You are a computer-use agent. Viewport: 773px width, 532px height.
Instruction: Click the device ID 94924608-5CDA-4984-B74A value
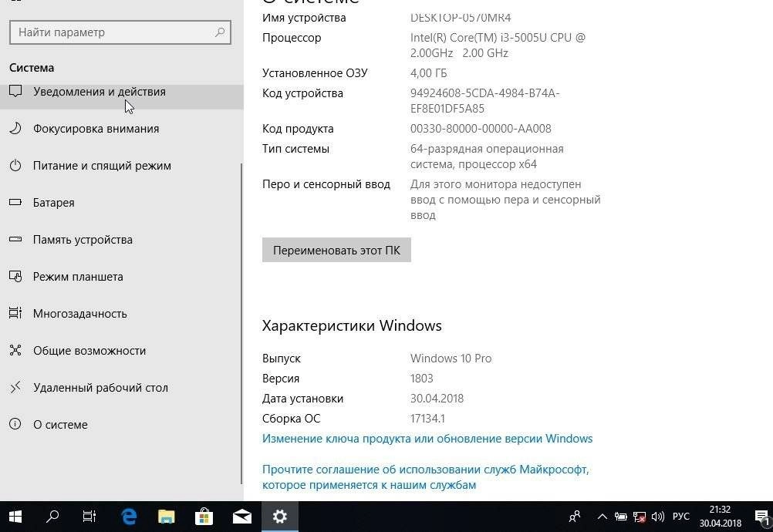pyautogui.click(x=484, y=101)
